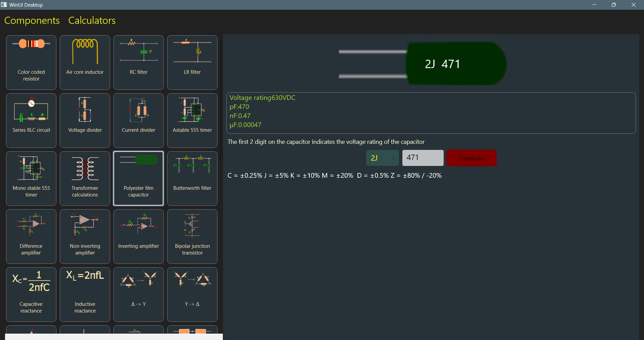Click the capacitor image labeled 2J 471

[423, 64]
